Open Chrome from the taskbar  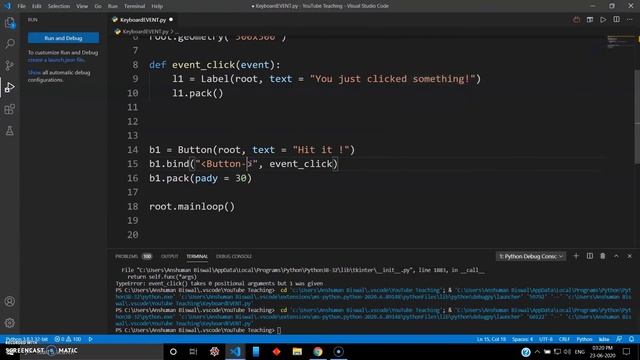[x=318, y=351]
